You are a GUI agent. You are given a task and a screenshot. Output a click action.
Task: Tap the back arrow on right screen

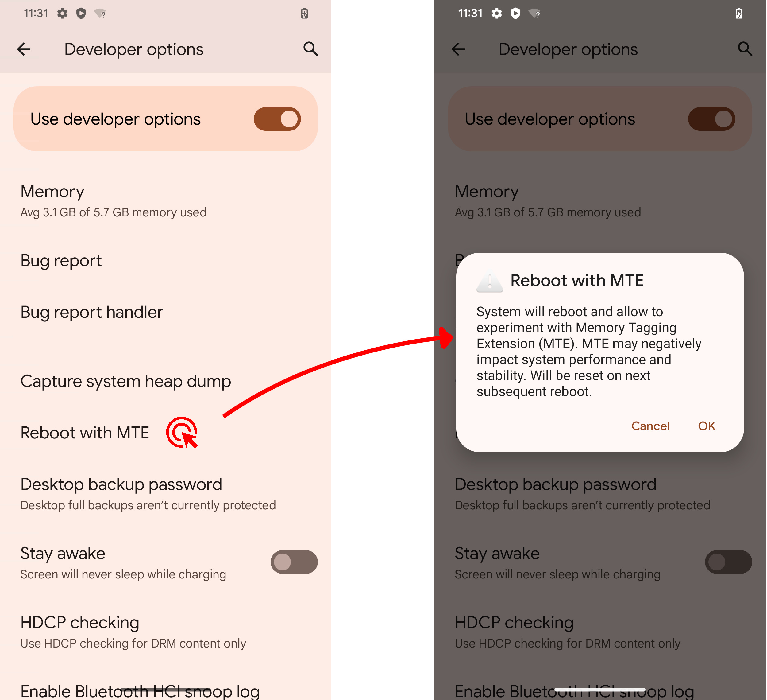460,49
